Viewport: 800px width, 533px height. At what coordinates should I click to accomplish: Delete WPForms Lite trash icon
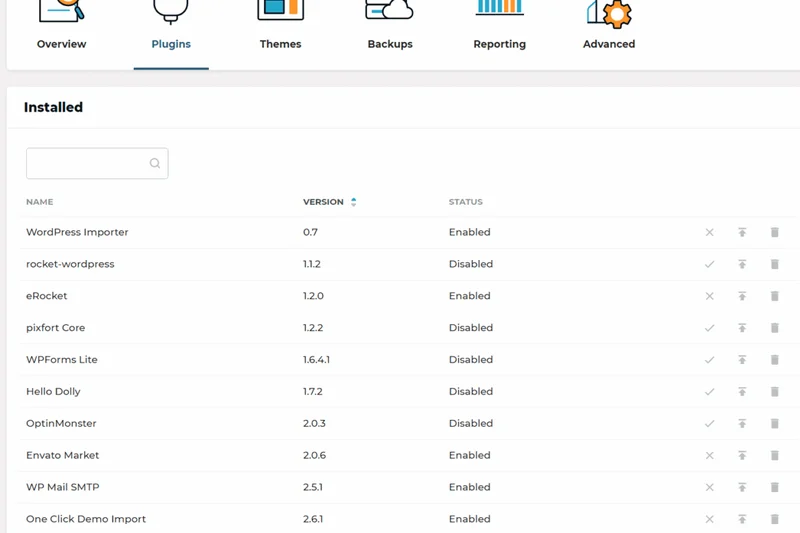774,360
